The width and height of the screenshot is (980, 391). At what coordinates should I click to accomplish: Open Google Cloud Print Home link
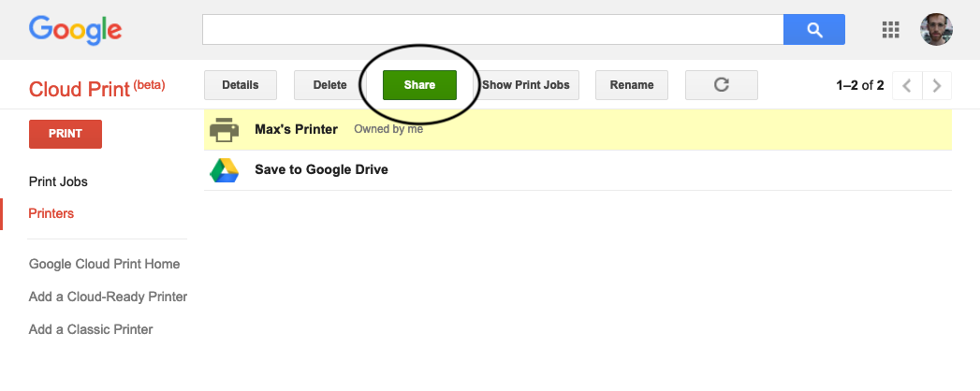(105, 264)
